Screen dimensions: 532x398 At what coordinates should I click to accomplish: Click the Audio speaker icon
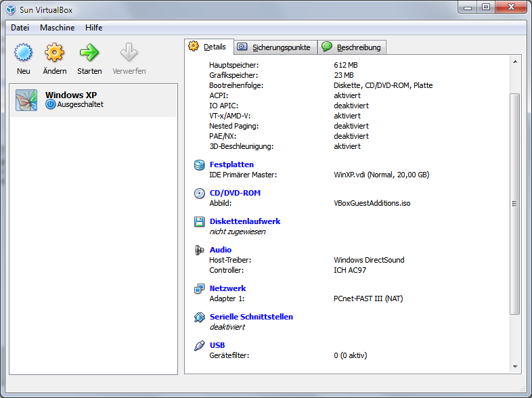pyautogui.click(x=199, y=250)
